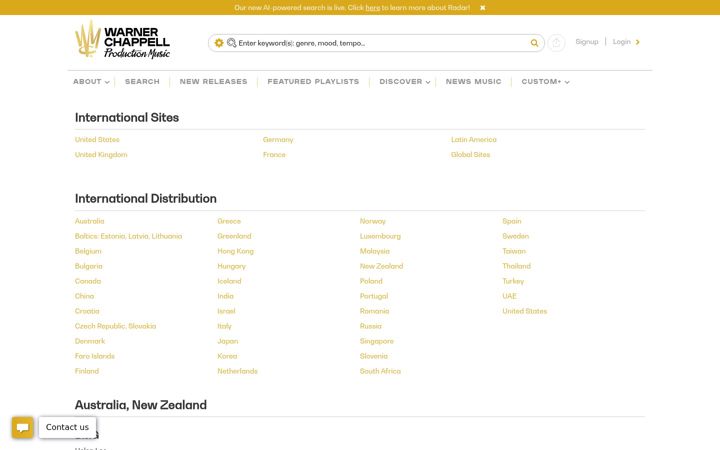This screenshot has height=450, width=720.
Task: Select Greece distribution link
Action: (229, 221)
